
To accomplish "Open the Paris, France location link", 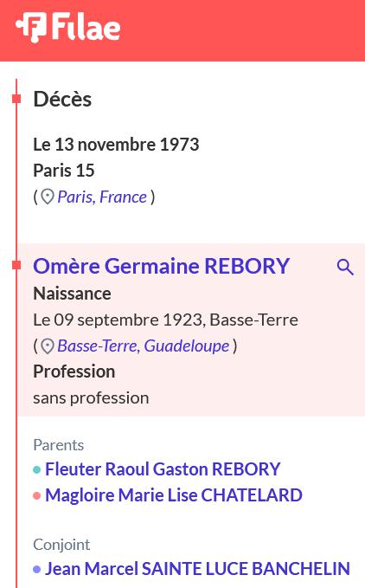I will pos(102,197).
